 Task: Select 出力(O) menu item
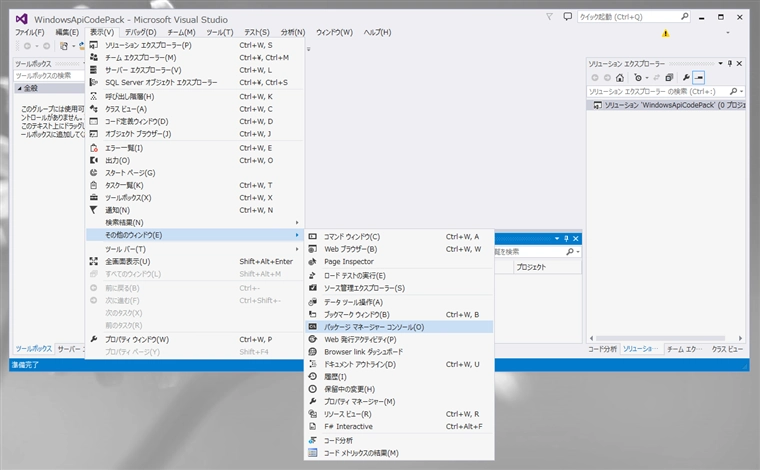[195, 160]
